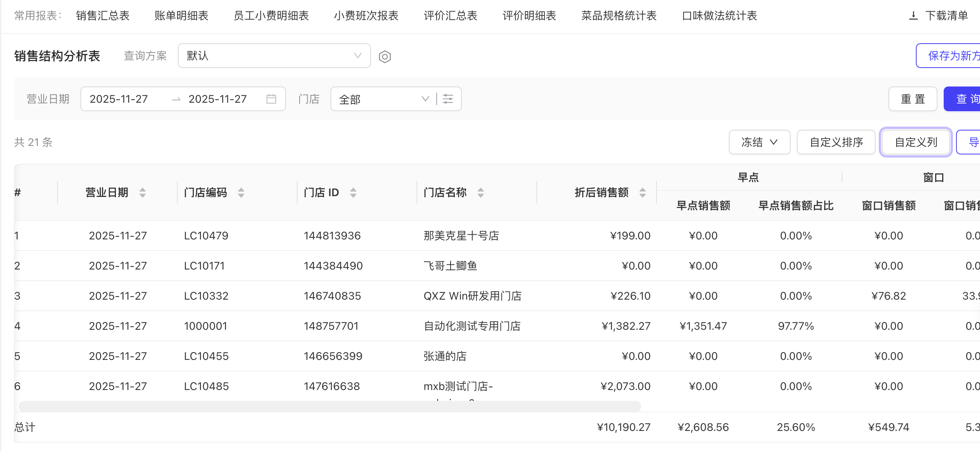Viewport: 980px width, 451px height.
Task: Click the 自定义列 button
Action: [915, 142]
